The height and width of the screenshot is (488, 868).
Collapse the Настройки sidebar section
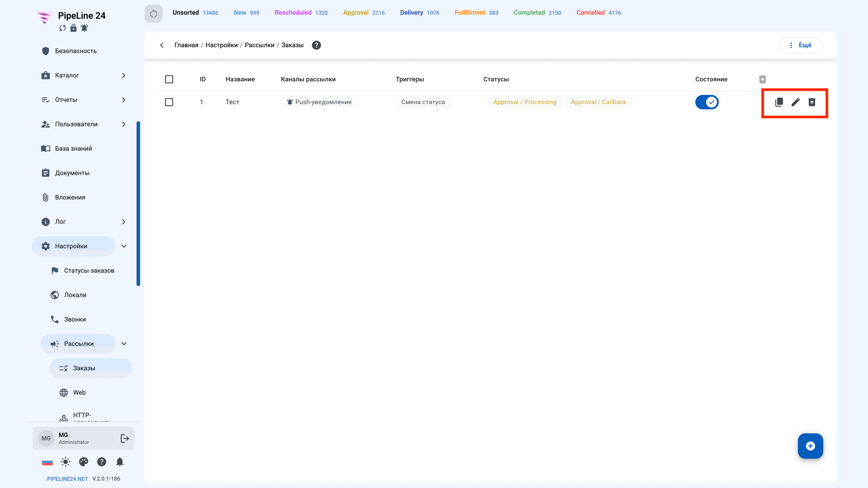tap(124, 246)
